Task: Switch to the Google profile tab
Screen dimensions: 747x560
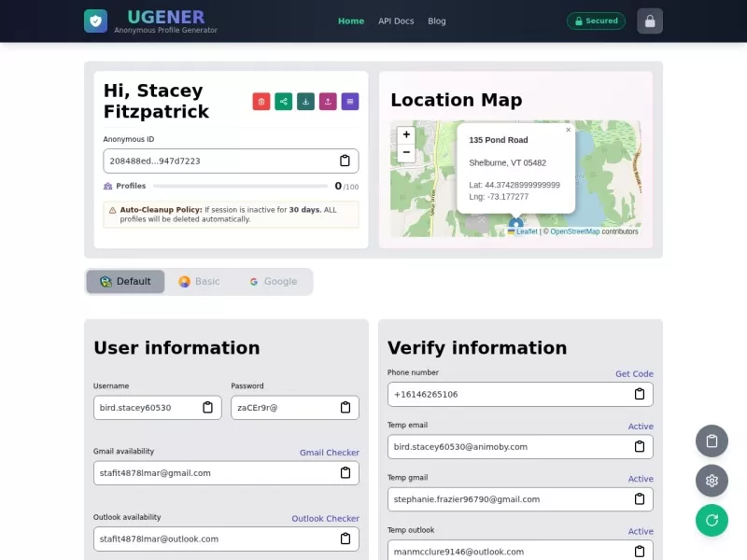Action: (x=274, y=282)
